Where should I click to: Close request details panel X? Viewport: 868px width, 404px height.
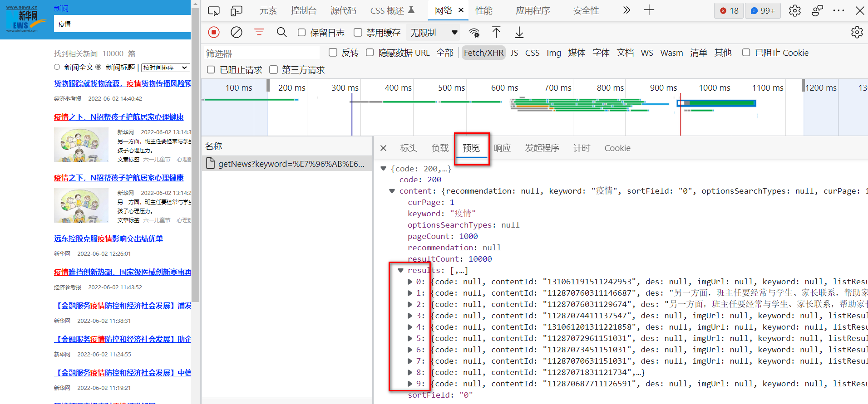tap(383, 148)
